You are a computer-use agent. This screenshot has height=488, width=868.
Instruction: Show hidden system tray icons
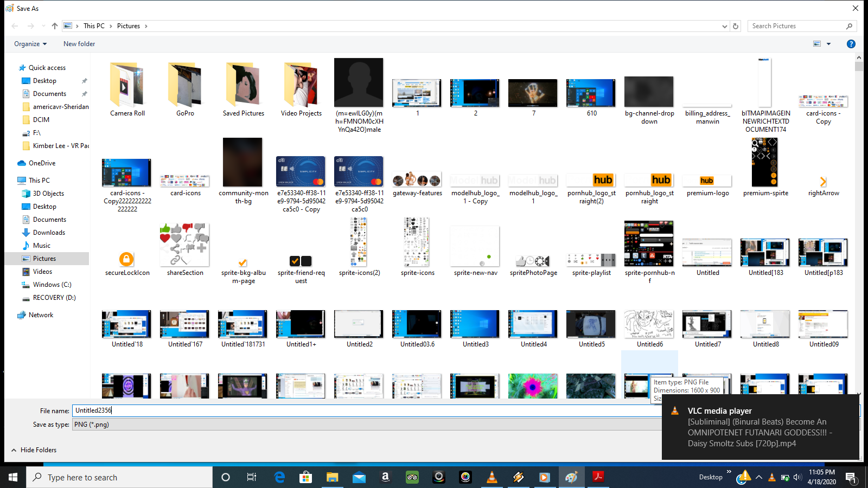point(759,477)
